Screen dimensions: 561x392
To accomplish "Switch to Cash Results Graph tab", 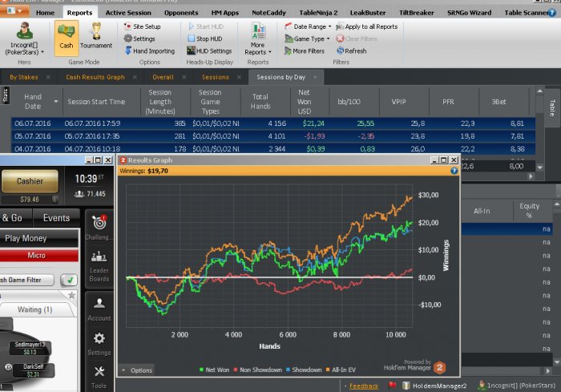I will (x=95, y=77).
